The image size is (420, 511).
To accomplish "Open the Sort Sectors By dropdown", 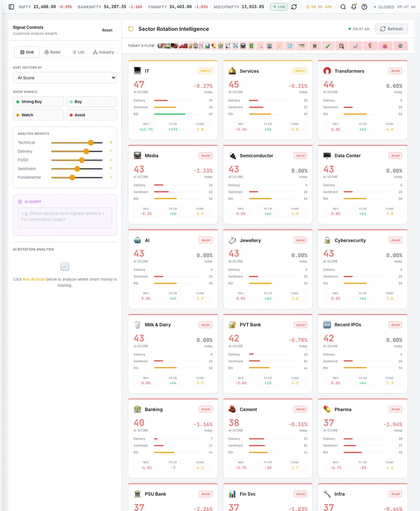I will (65, 78).
